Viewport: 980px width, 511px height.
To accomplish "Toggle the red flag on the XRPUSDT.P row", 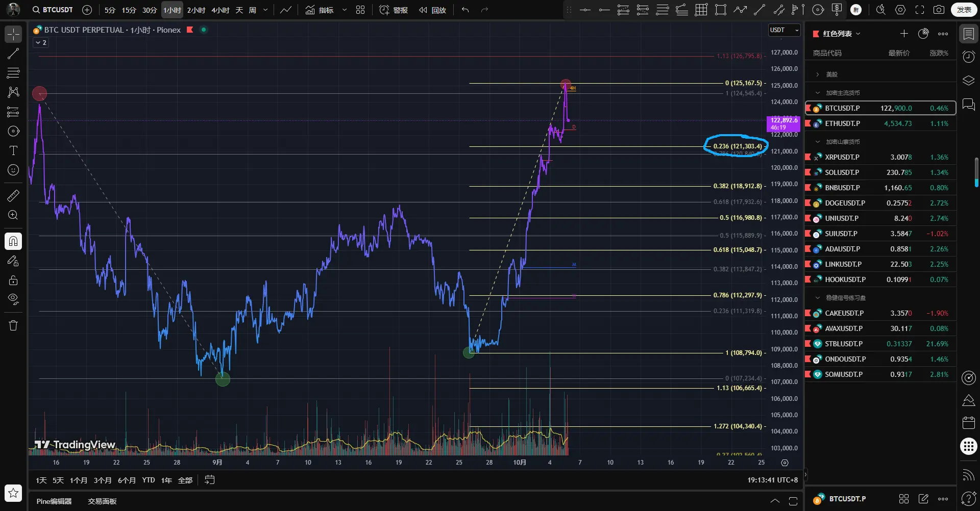I will 808,157.
